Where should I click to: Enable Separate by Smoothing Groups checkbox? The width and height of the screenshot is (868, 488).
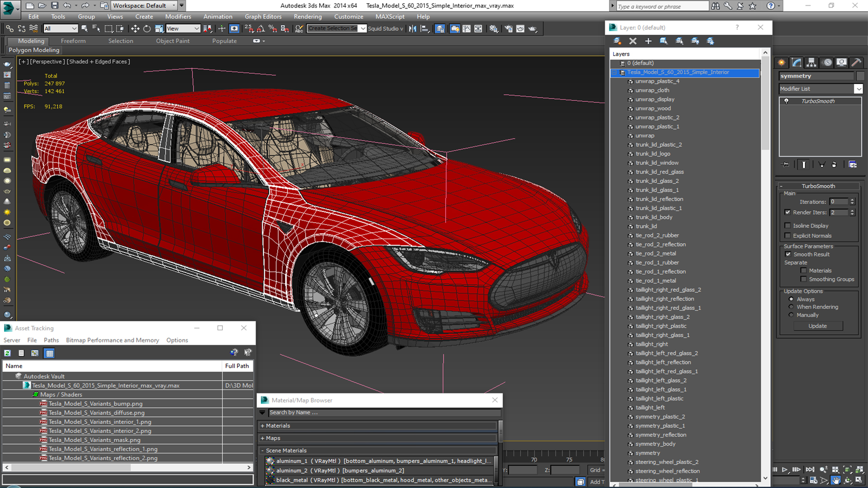803,279
